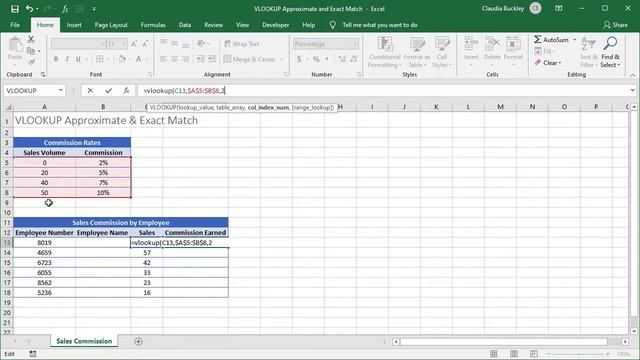Click Increase Font Size icon
The height and width of the screenshot is (360, 640).
[134, 44]
